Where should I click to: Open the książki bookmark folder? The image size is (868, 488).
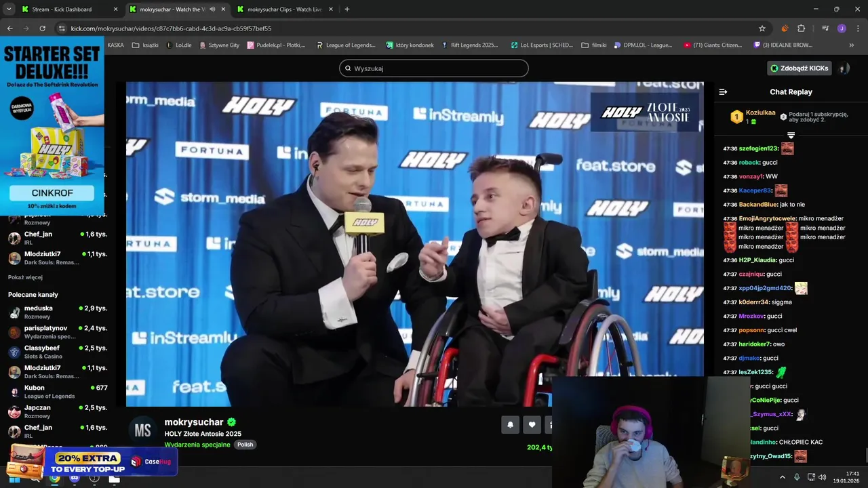tap(145, 45)
